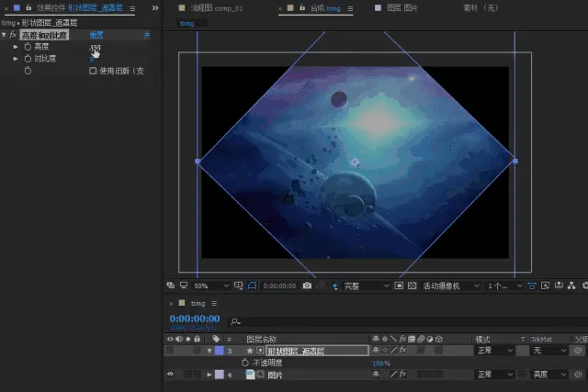Open the 活动摄像机 view dropdown
Screen dimensions: 588x392
(451, 286)
